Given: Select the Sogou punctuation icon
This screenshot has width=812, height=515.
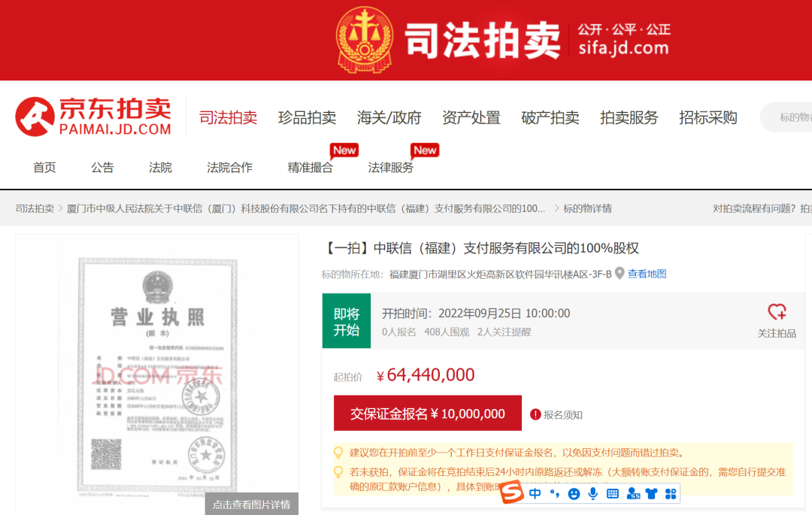Looking at the screenshot, I should tap(554, 494).
